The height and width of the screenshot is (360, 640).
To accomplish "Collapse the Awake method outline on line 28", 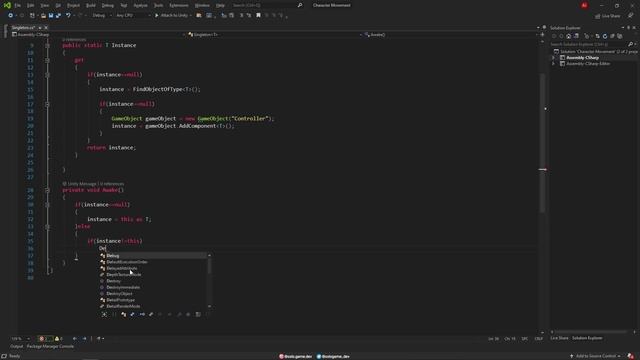I will point(47,190).
